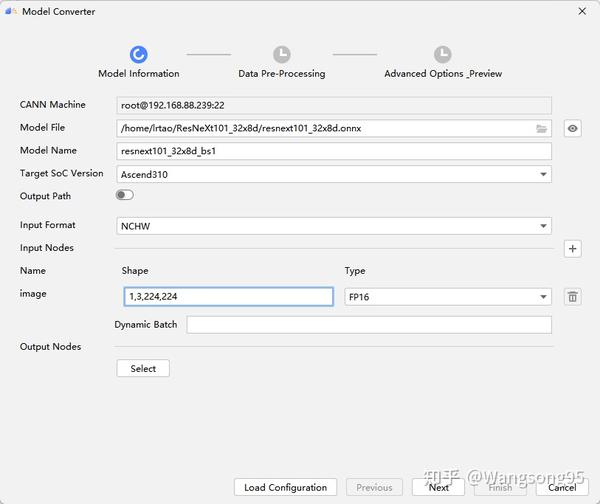Screen dimensions: 600x504
Task: Click the Model Converter app icon in title bar
Action: tap(10, 11)
